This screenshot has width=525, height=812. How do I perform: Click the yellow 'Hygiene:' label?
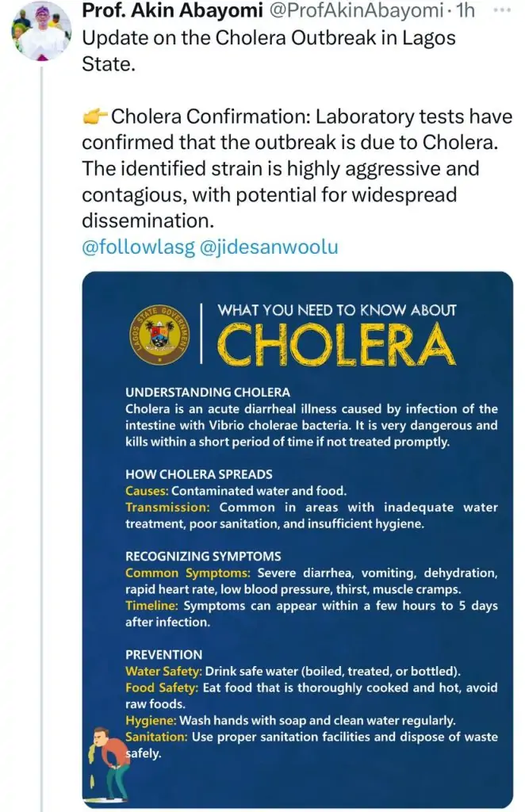pos(151,721)
